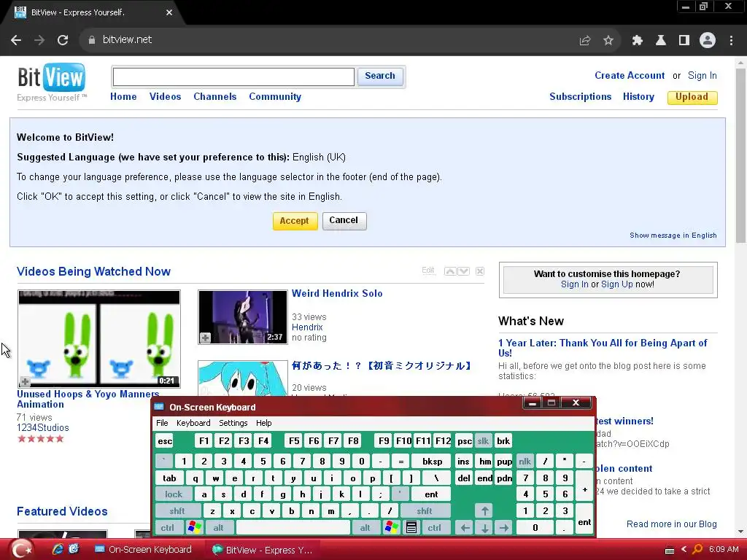The width and height of the screenshot is (747, 560).
Task: Click Show message in English link
Action: [673, 236]
